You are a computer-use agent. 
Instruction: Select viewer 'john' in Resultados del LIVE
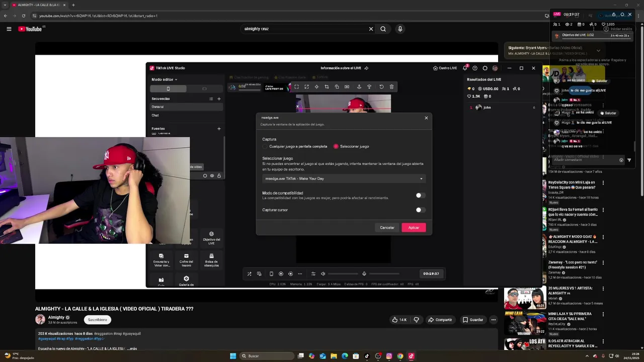pyautogui.click(x=502, y=107)
